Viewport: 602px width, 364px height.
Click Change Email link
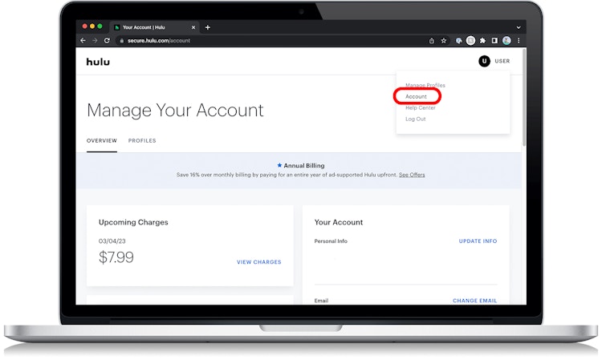point(474,301)
